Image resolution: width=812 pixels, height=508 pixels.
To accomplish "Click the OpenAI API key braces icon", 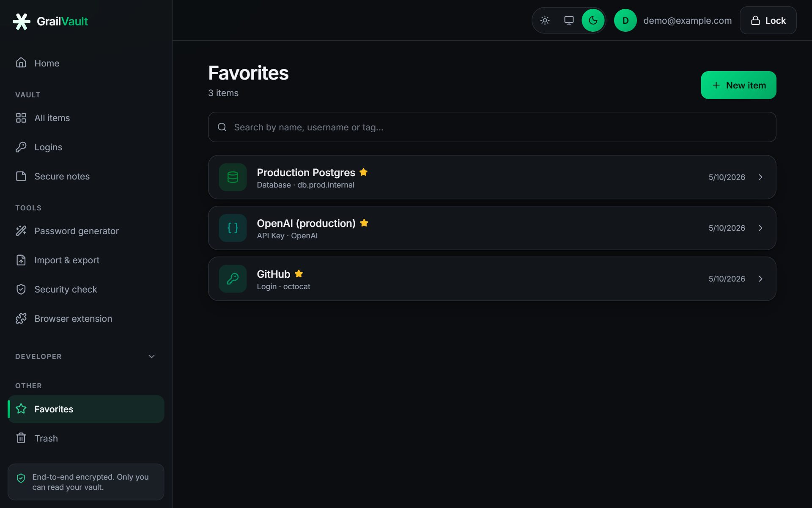I will coord(233,228).
